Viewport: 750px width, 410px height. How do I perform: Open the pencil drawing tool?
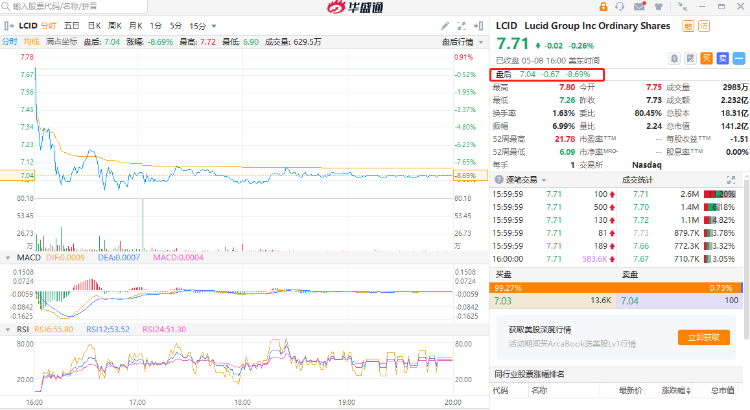pyautogui.click(x=445, y=26)
